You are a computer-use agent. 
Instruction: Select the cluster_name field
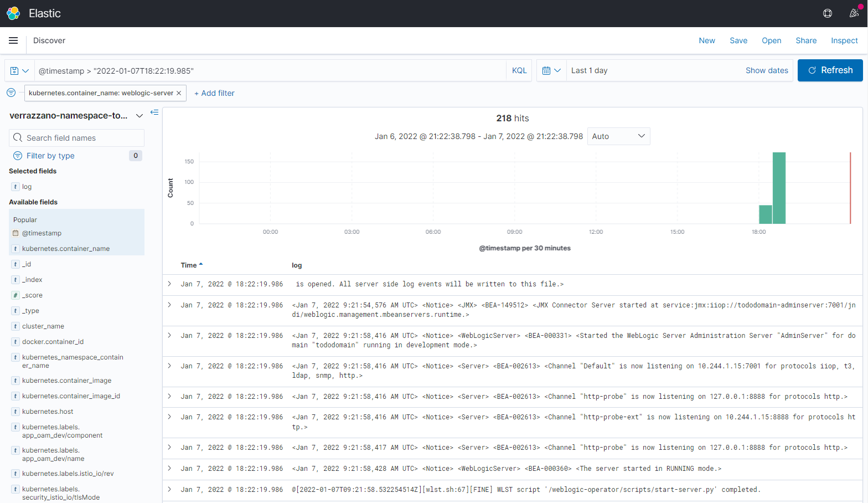43,326
